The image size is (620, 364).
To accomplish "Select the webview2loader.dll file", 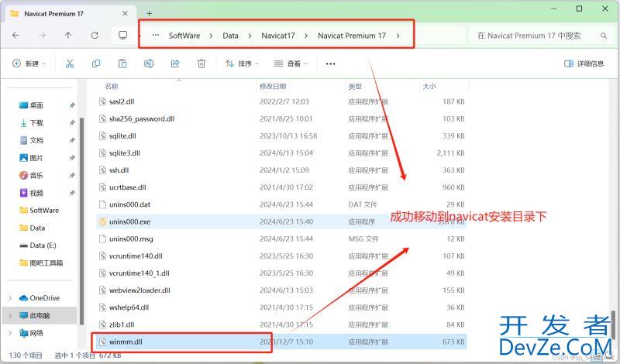I will click(139, 290).
